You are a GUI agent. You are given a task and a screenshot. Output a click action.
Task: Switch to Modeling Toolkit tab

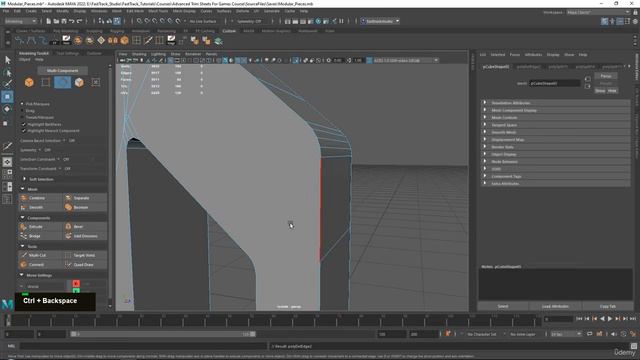[x=34, y=53]
